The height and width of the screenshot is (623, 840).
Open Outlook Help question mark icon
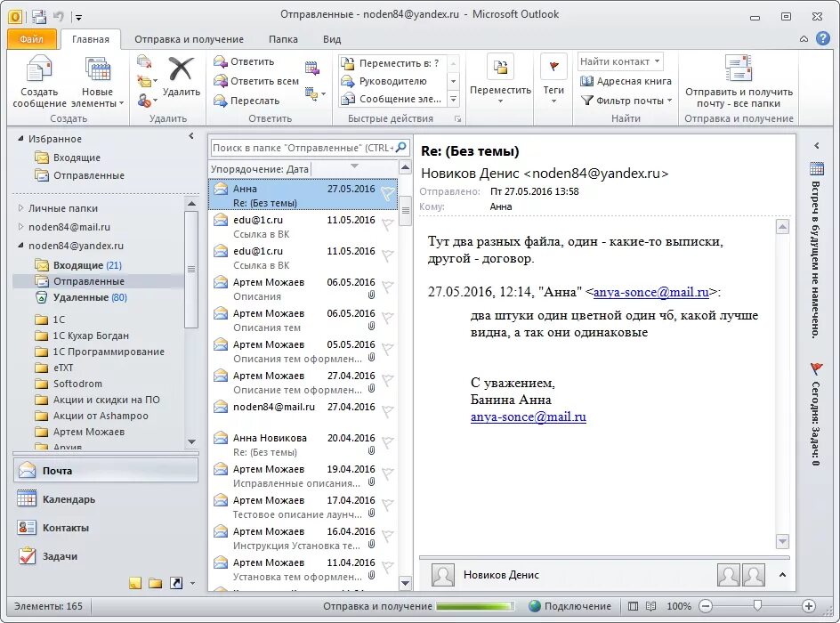[x=823, y=38]
